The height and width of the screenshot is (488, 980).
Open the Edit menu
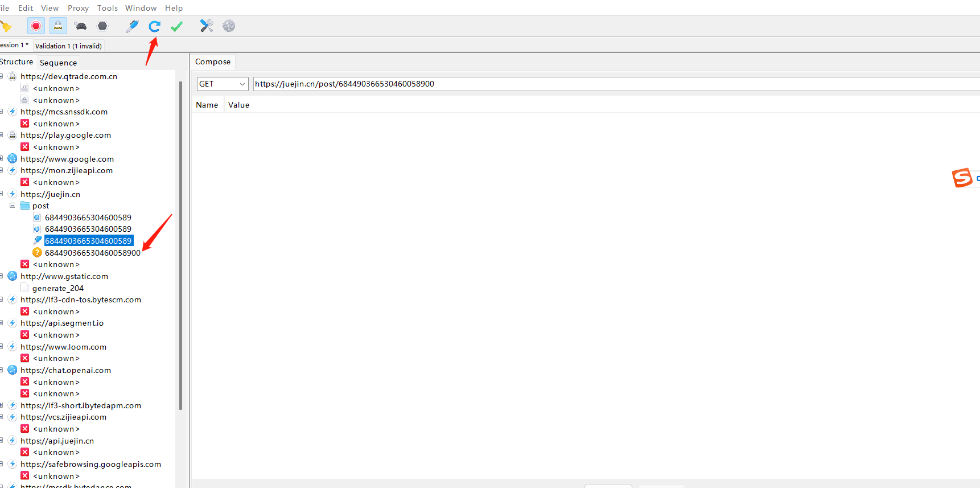(26, 8)
